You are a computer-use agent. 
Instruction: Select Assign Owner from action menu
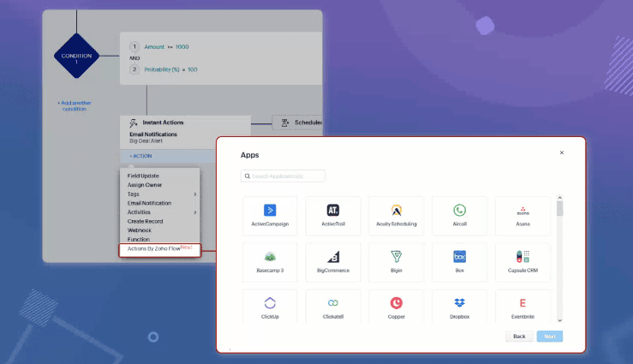click(145, 185)
